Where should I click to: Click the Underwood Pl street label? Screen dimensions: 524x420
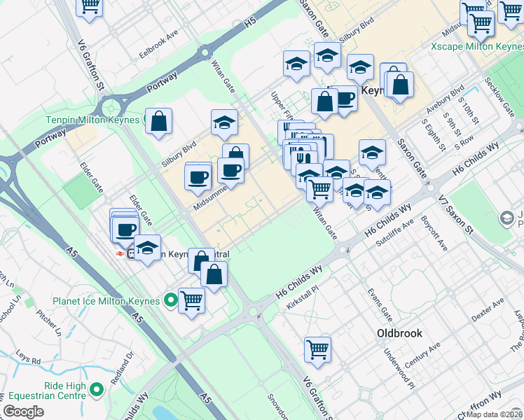399,369
